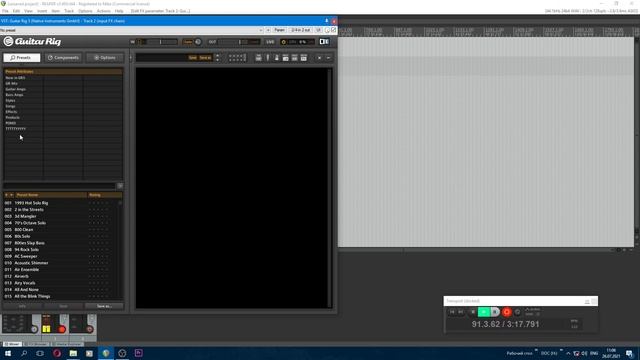Open the Presets tab in Guitar Rig
The height and width of the screenshot is (360, 640).
click(x=22, y=58)
